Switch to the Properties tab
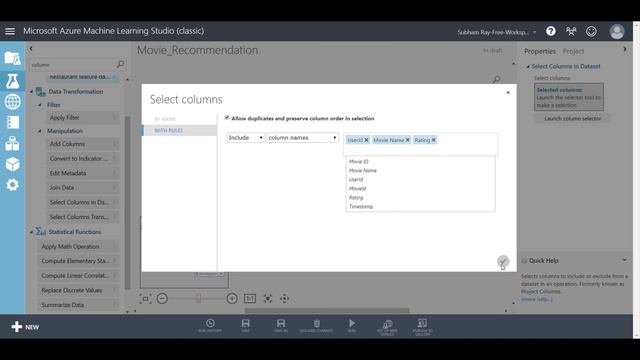This screenshot has width=640, height=360. [540, 51]
